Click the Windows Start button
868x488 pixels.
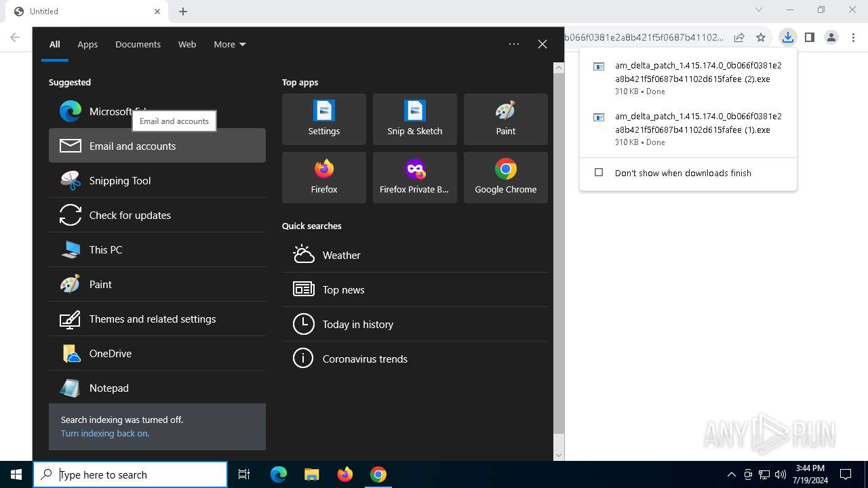[x=16, y=474]
